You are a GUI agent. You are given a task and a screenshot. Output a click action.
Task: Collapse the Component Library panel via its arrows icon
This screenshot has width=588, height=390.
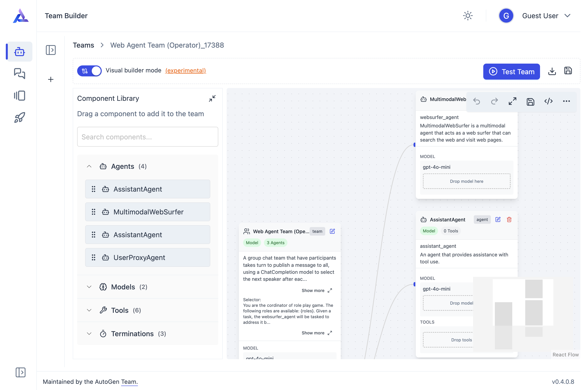click(212, 98)
